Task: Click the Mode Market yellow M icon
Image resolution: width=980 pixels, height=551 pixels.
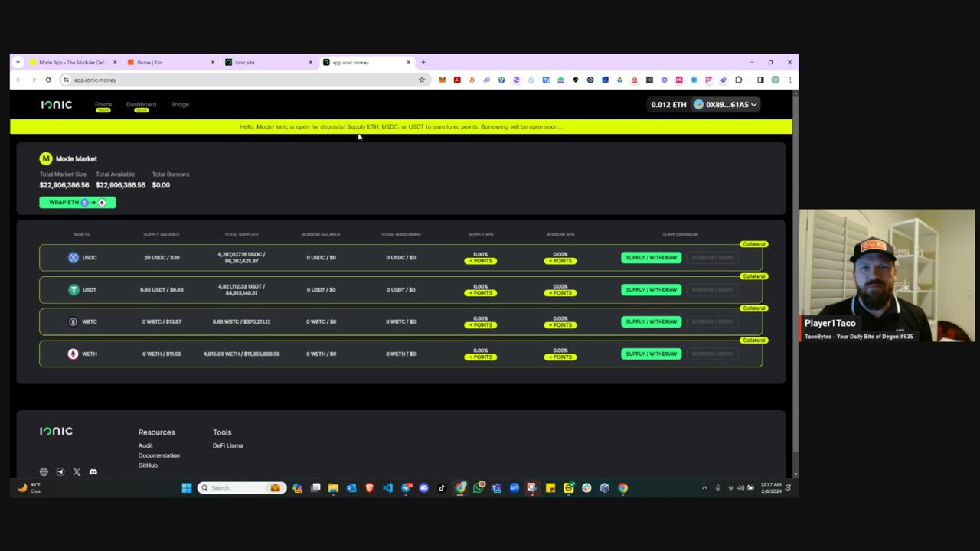Action: pos(46,158)
